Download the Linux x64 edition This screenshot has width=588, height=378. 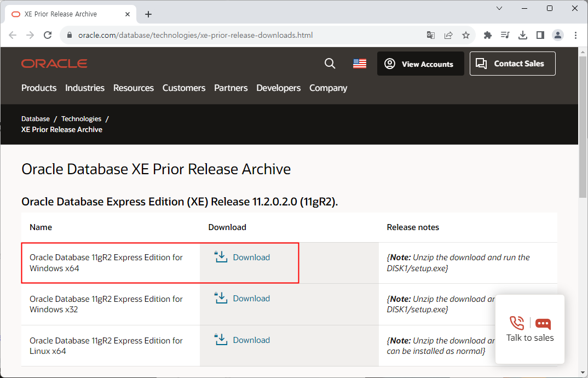[251, 340]
